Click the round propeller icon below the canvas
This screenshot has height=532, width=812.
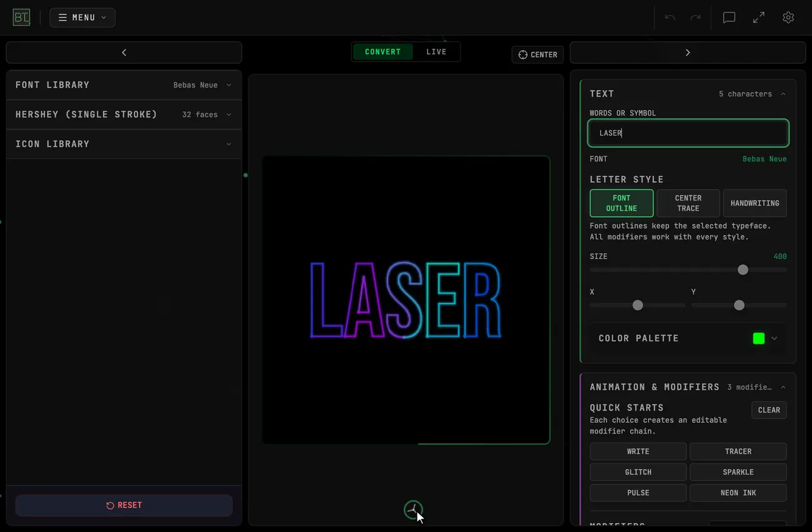click(x=413, y=510)
